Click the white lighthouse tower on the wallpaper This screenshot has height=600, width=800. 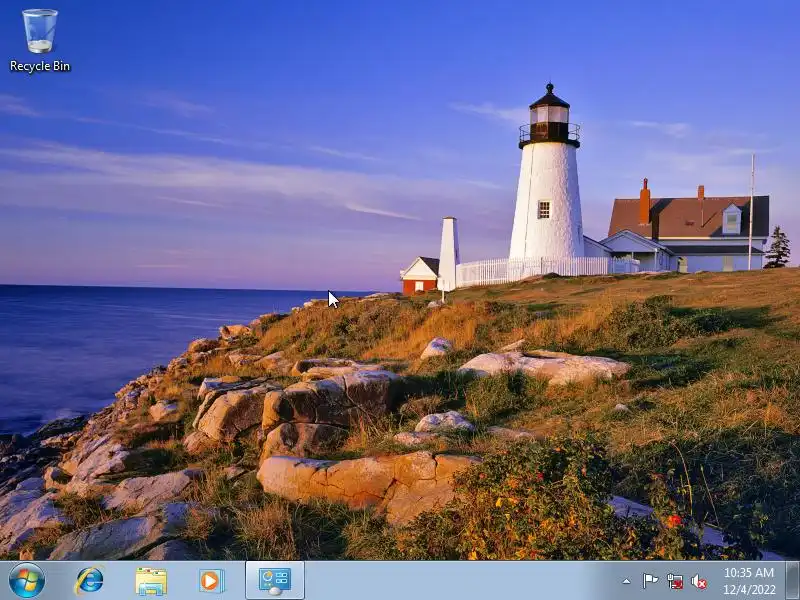(547, 199)
